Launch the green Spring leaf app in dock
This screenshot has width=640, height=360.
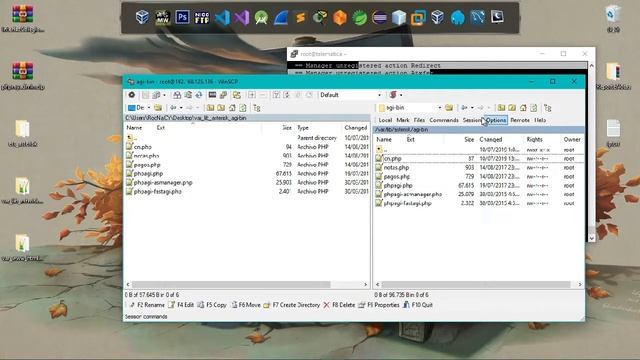(x=360, y=18)
